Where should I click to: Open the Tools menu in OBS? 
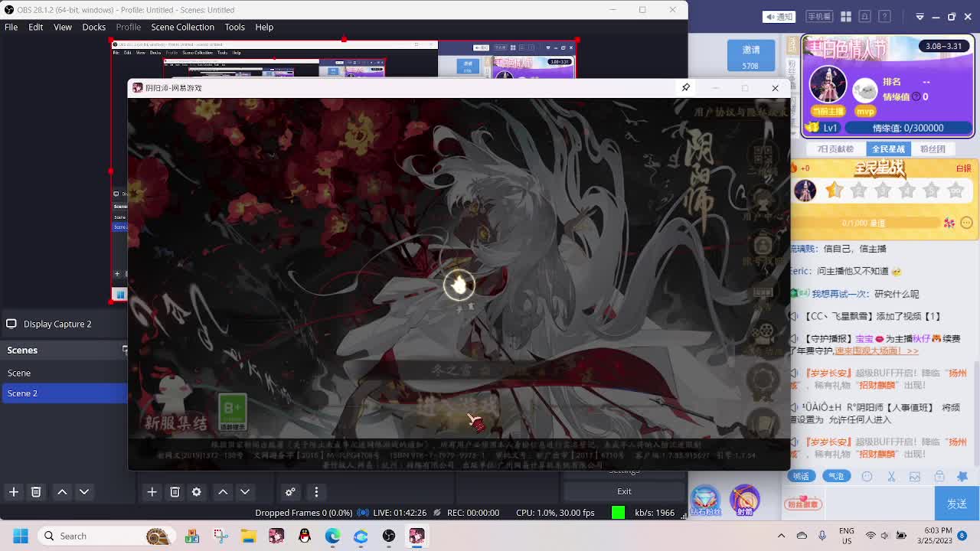coord(235,27)
